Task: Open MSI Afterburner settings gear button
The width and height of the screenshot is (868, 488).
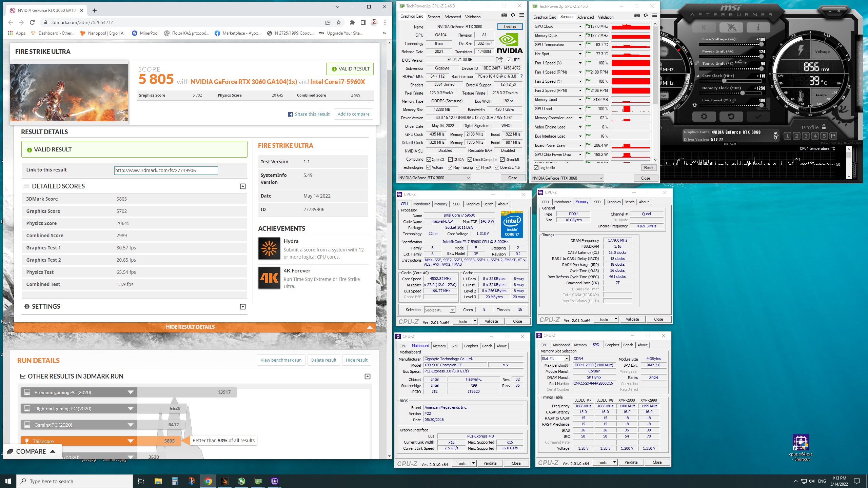Action: click(x=704, y=117)
